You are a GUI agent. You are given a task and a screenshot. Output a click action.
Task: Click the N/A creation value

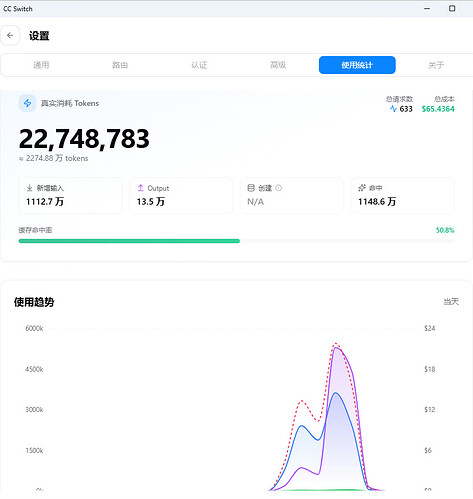255,202
